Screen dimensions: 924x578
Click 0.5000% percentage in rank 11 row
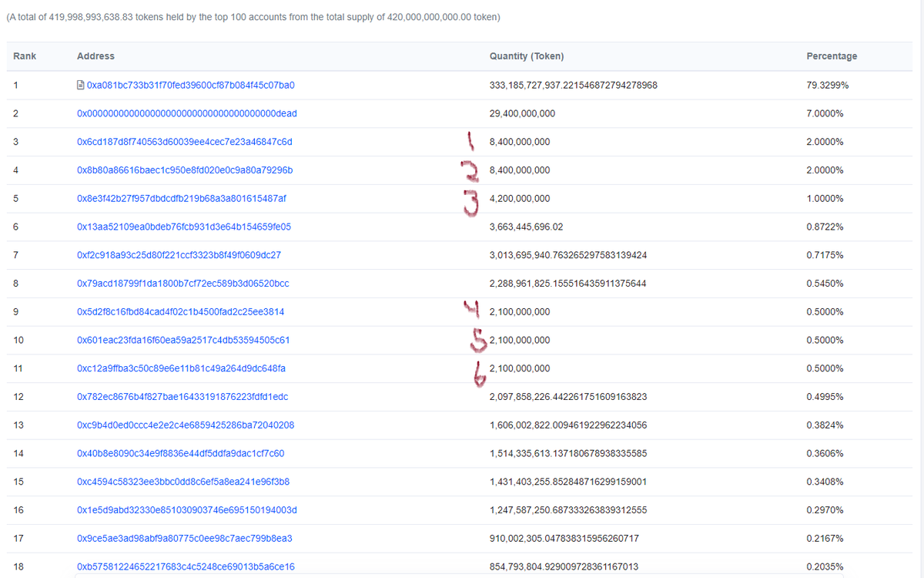click(x=825, y=368)
